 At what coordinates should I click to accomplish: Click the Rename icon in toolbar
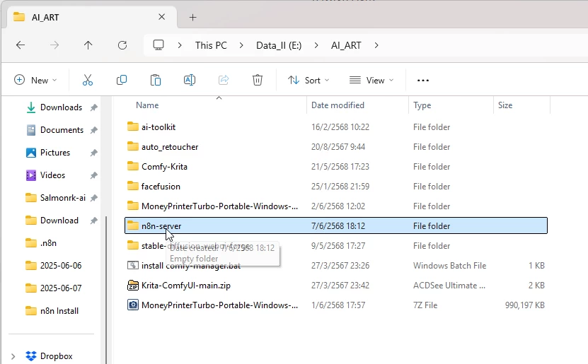tap(190, 81)
